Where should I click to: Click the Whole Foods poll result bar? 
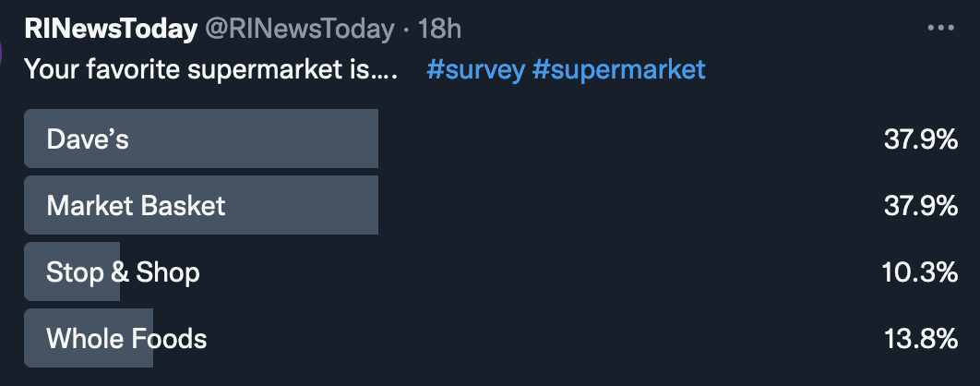(x=35, y=338)
